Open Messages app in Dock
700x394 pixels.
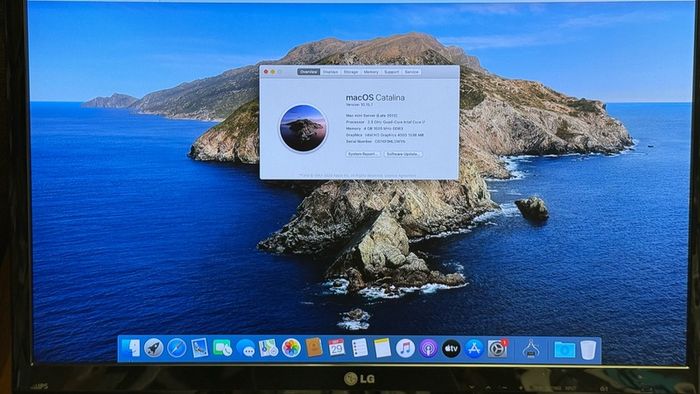pyautogui.click(x=246, y=348)
